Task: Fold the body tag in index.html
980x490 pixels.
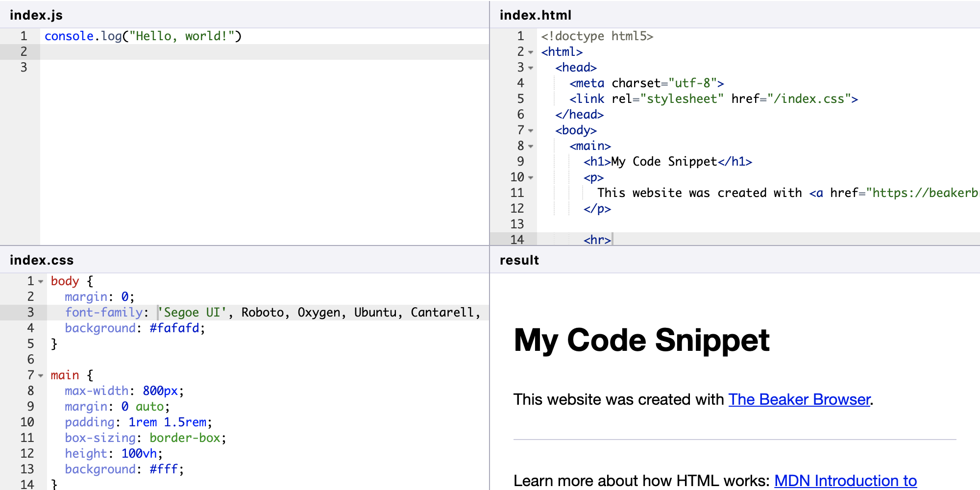Action: click(531, 131)
